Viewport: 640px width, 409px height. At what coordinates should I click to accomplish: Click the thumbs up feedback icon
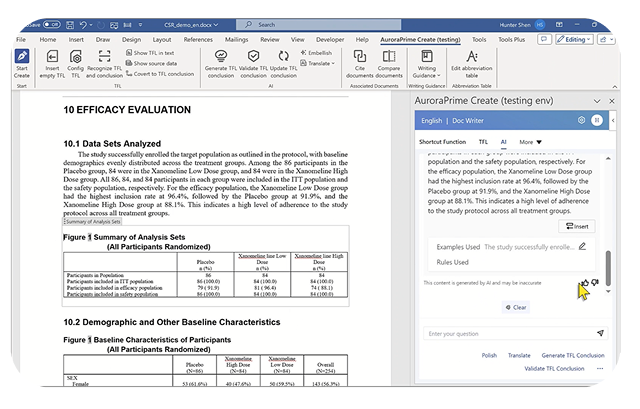[585, 282]
